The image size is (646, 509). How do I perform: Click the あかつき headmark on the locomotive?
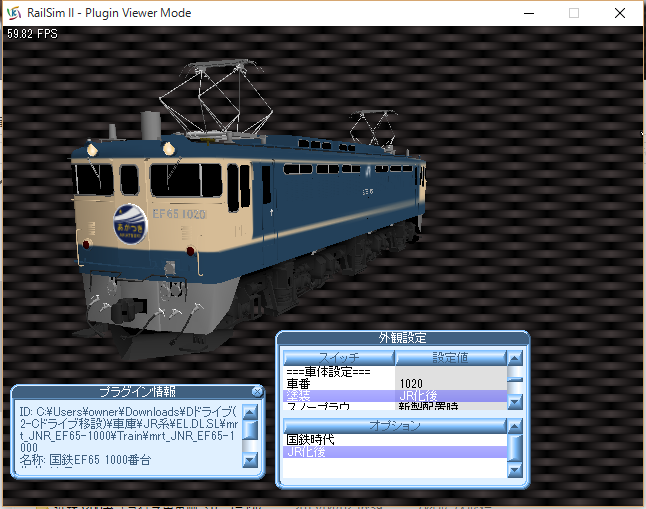(x=130, y=225)
